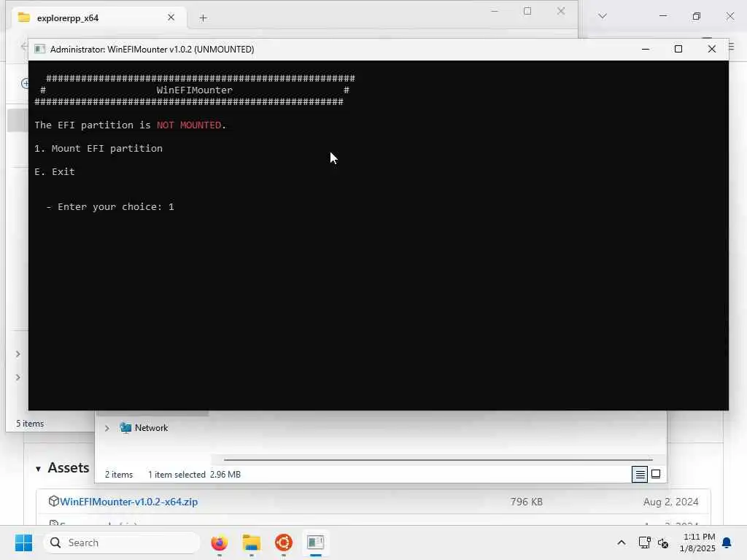Select the explorerpp_x64 tab
The height and width of the screenshot is (560, 747).
[99, 18]
